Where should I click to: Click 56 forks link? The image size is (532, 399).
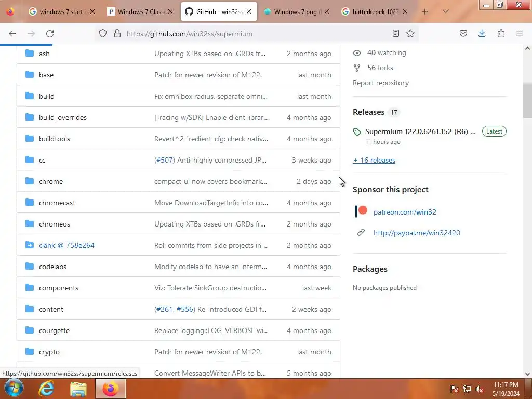pyautogui.click(x=380, y=68)
